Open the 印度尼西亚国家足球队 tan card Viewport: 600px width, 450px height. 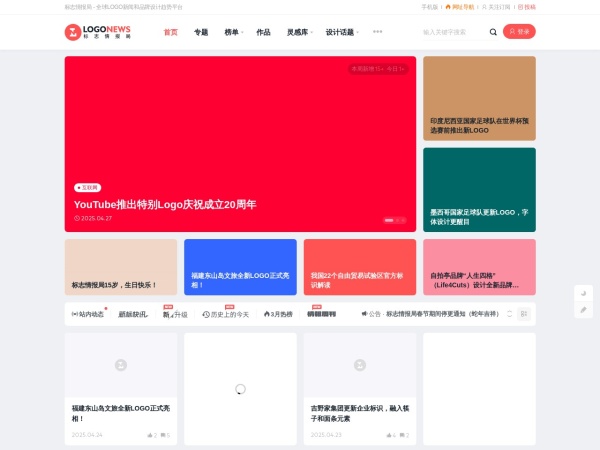(479, 98)
